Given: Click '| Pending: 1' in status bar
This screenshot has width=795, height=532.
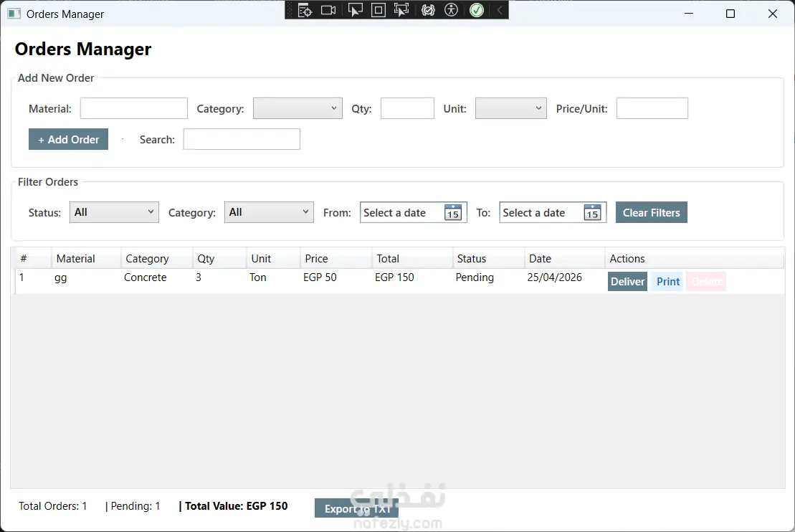Looking at the screenshot, I should (x=133, y=505).
